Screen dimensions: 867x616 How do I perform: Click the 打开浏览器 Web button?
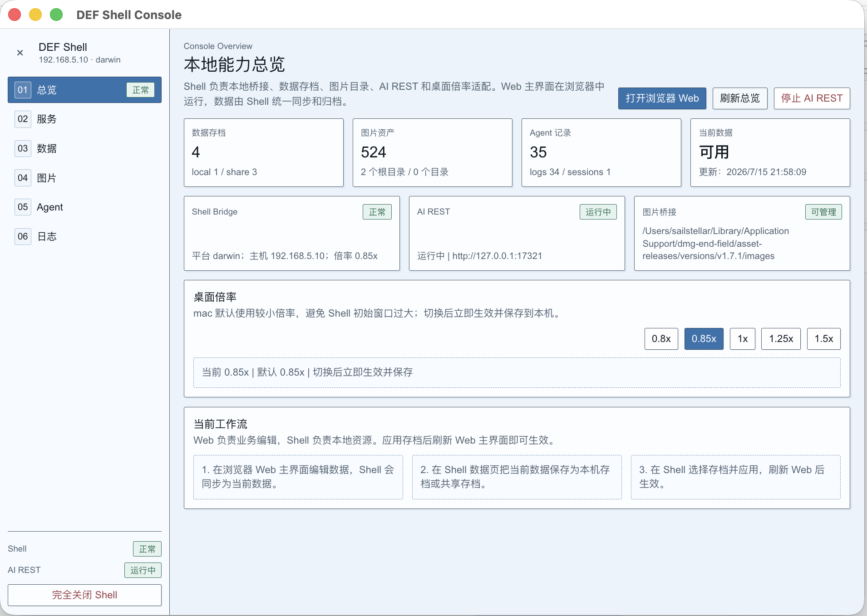(662, 98)
